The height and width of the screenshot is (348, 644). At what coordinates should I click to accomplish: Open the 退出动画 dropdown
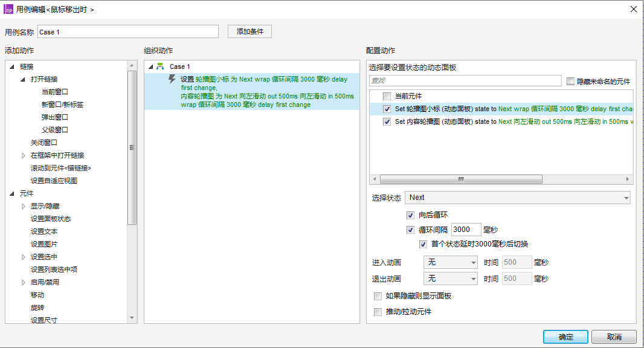(451, 279)
